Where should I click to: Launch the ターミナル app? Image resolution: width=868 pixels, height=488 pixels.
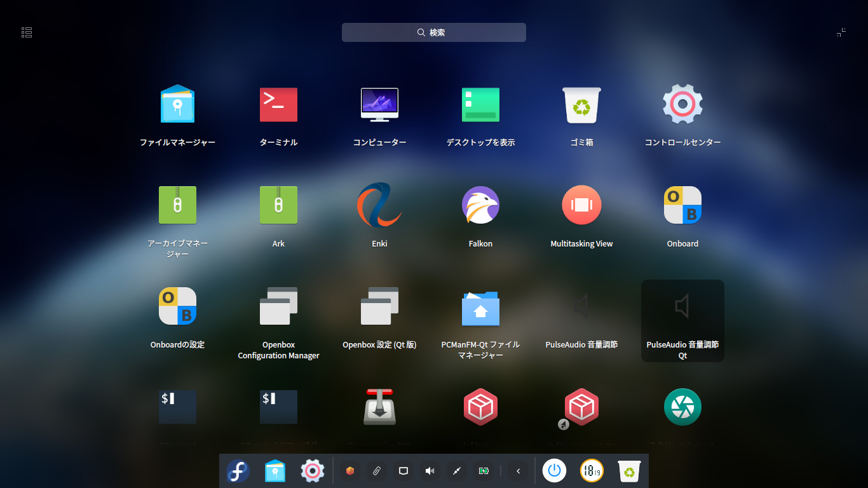(x=278, y=105)
